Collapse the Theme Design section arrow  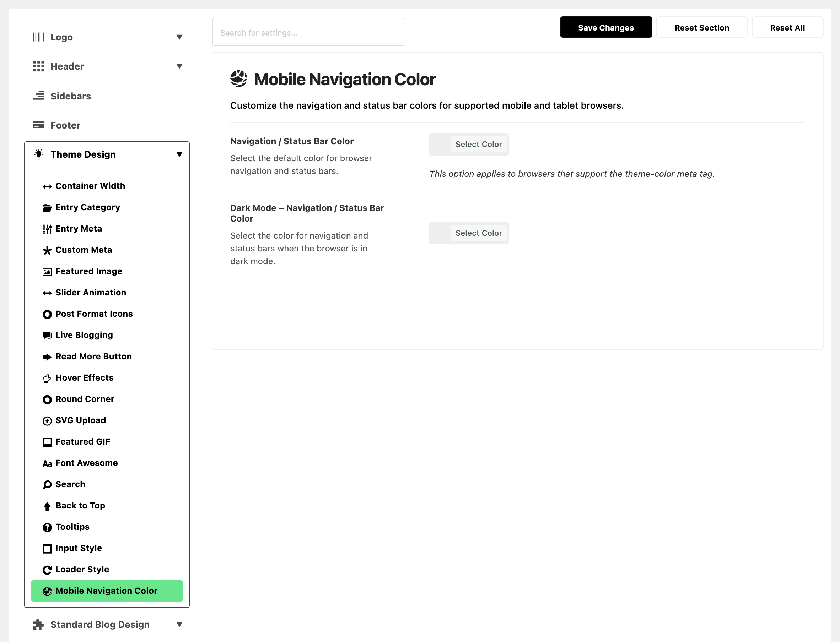click(x=179, y=154)
